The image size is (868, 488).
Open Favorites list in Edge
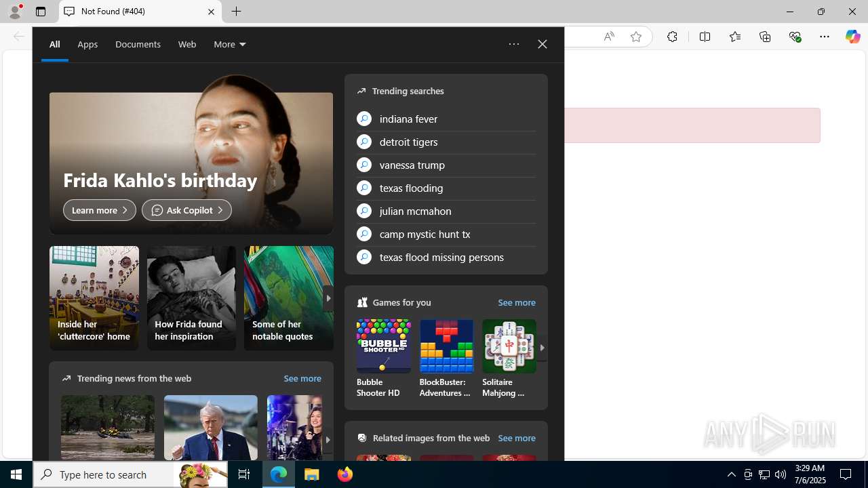[734, 37]
